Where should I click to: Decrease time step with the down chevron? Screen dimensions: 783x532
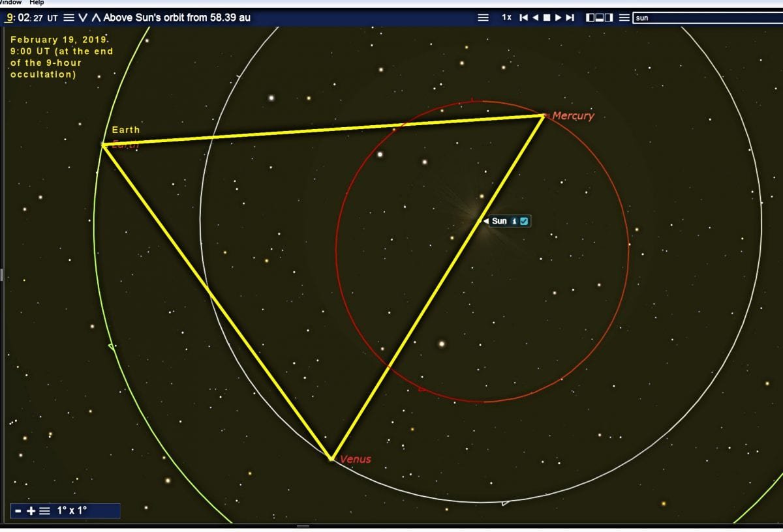pyautogui.click(x=83, y=18)
